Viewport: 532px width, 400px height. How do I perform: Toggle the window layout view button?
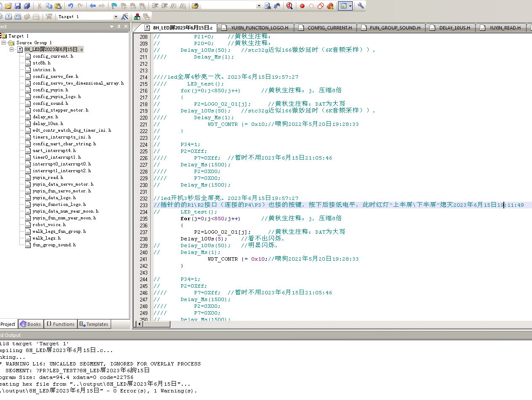tap(343, 6)
